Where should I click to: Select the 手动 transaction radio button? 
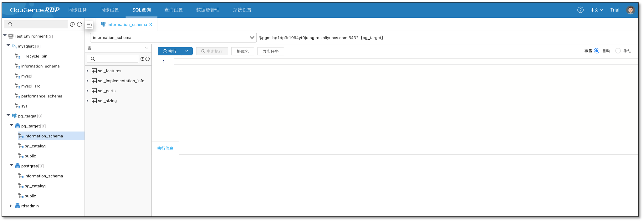click(618, 51)
